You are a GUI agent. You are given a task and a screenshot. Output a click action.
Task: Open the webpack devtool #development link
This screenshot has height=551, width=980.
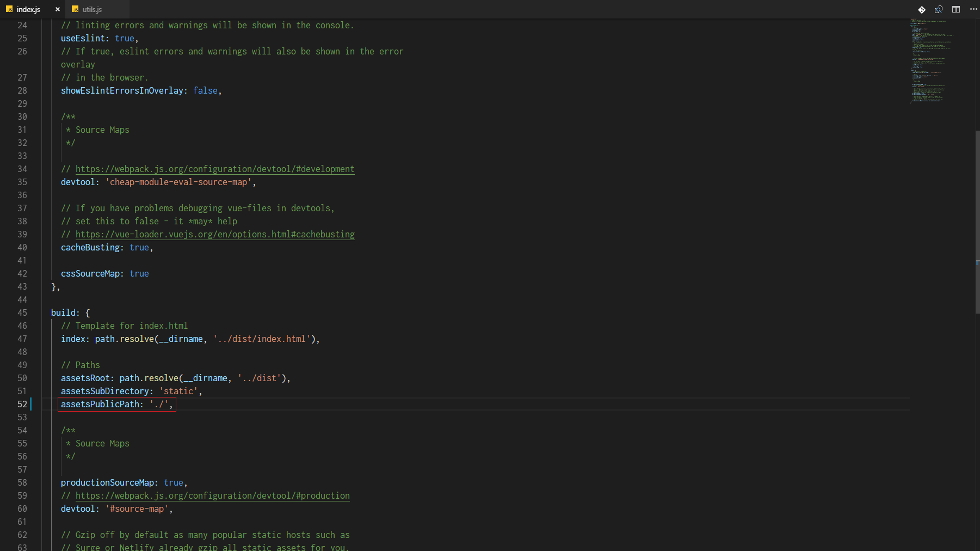click(x=214, y=169)
